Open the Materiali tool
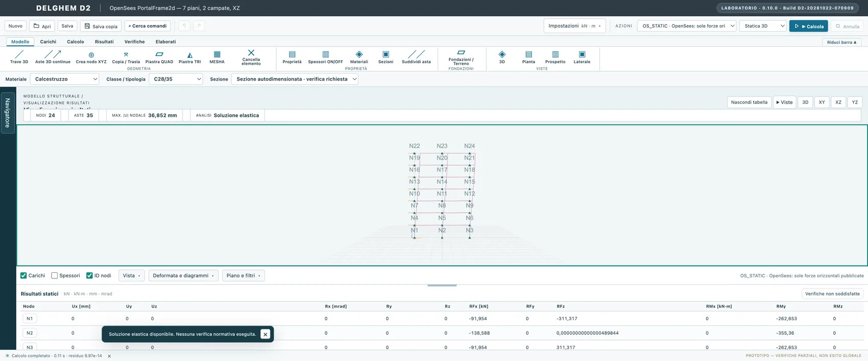This screenshot has width=868, height=361. (x=359, y=57)
